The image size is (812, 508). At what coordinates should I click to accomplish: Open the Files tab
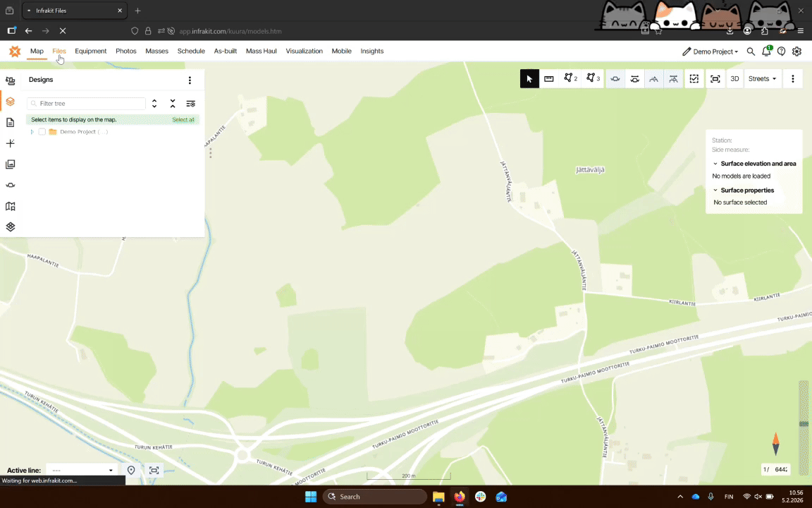click(x=59, y=51)
